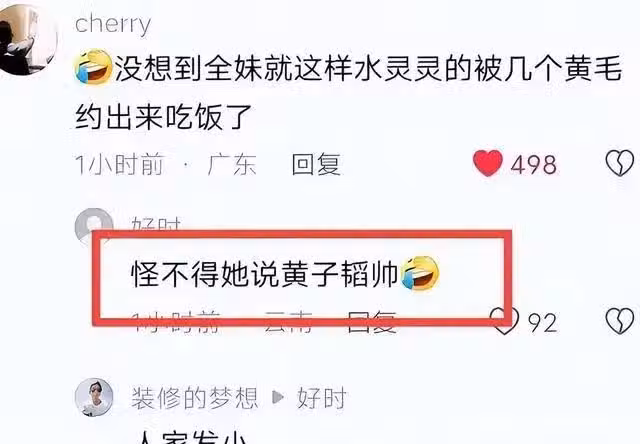Like cherry's comment with the red heart
Screen dimensions: 640x444
(x=487, y=163)
